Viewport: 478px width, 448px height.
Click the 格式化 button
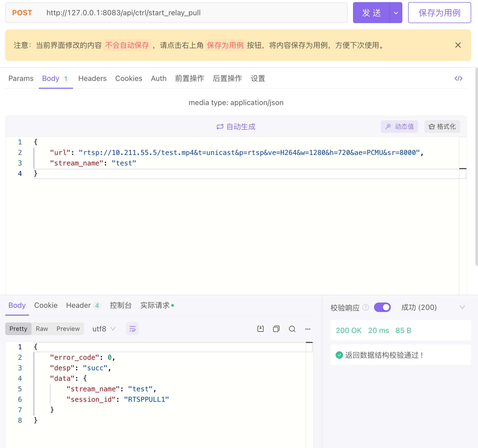tap(442, 127)
